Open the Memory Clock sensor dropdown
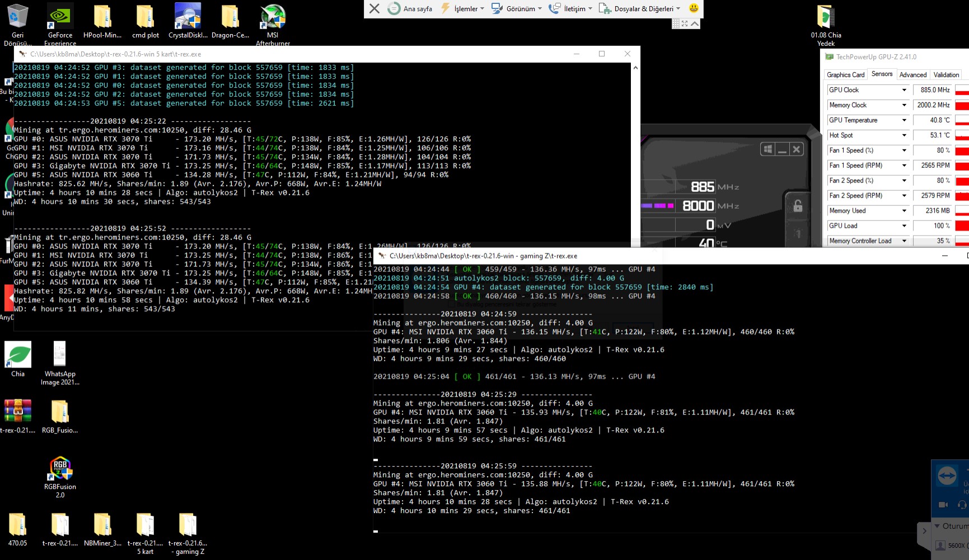Image resolution: width=969 pixels, height=560 pixels. click(904, 105)
